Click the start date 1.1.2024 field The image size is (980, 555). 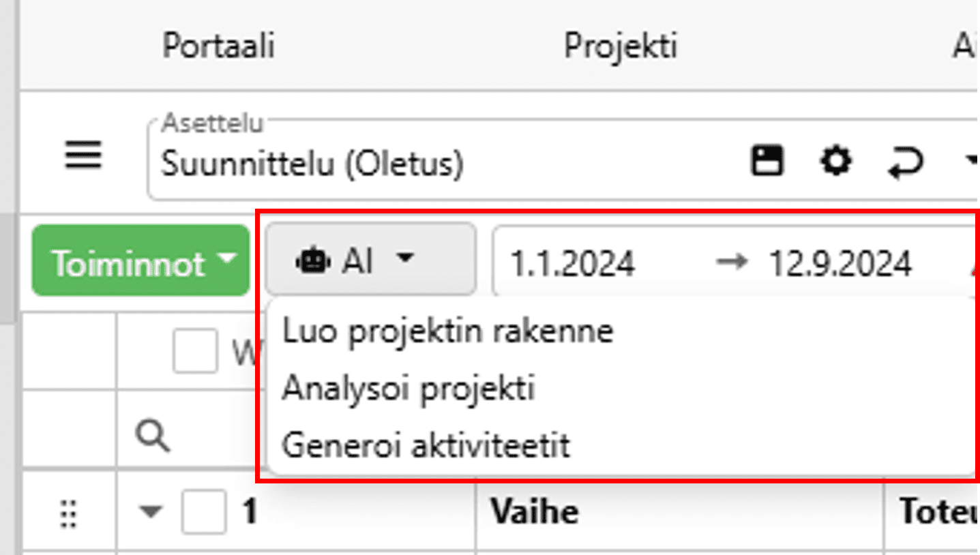573,263
